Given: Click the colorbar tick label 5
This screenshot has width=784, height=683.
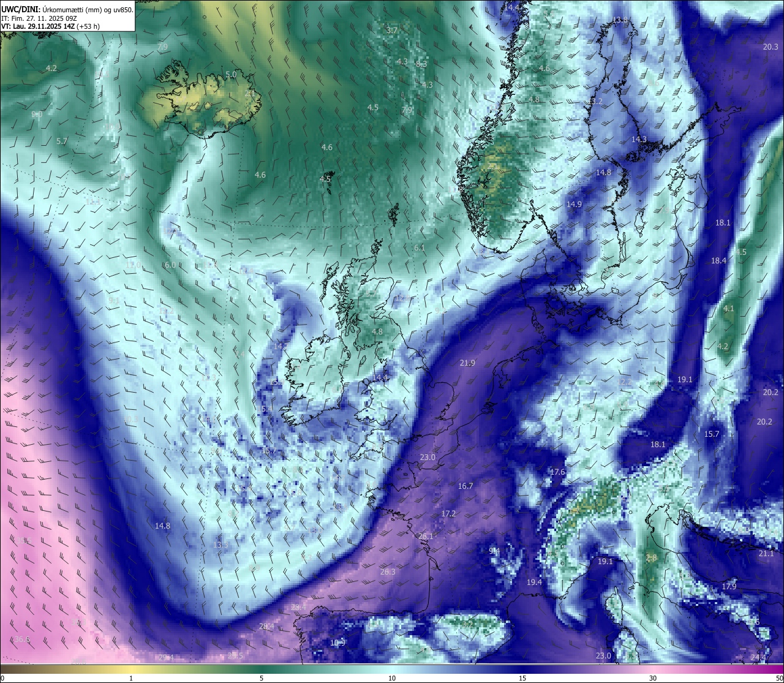Looking at the screenshot, I should point(262,678).
